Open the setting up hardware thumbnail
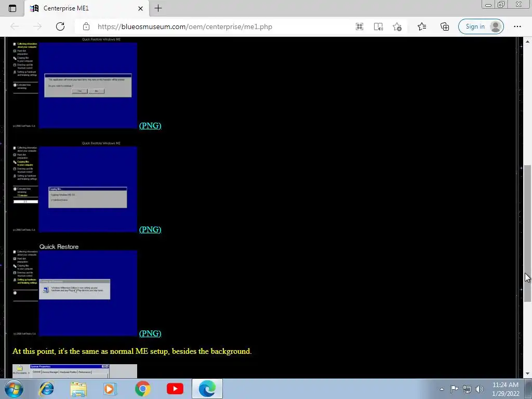The width and height of the screenshot is (532, 399). tap(75, 290)
